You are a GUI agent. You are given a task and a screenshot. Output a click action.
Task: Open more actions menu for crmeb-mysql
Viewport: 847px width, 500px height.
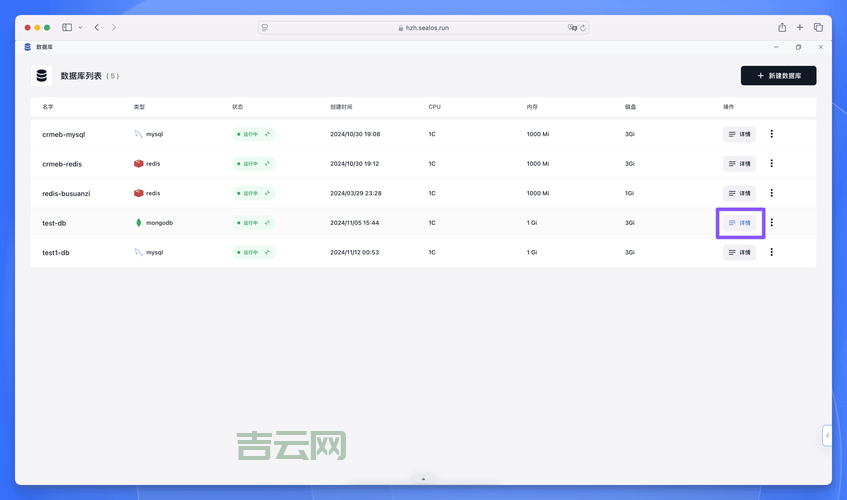tap(771, 133)
